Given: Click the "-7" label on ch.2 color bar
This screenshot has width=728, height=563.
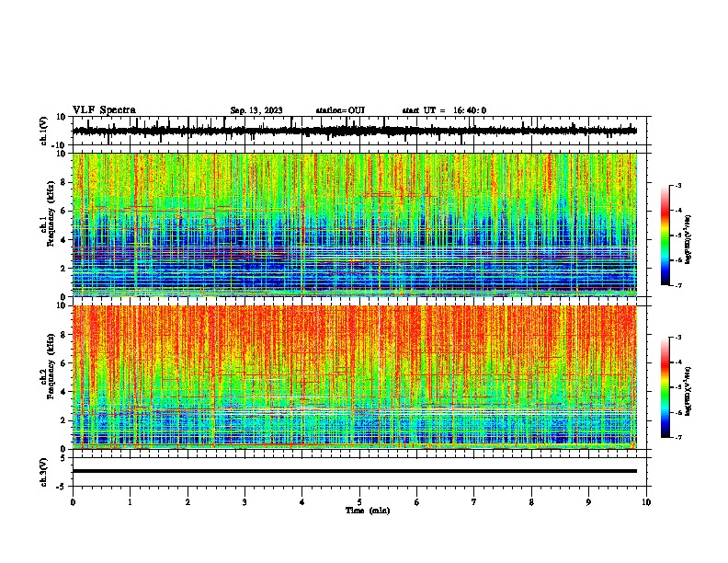Looking at the screenshot, I should [x=678, y=437].
